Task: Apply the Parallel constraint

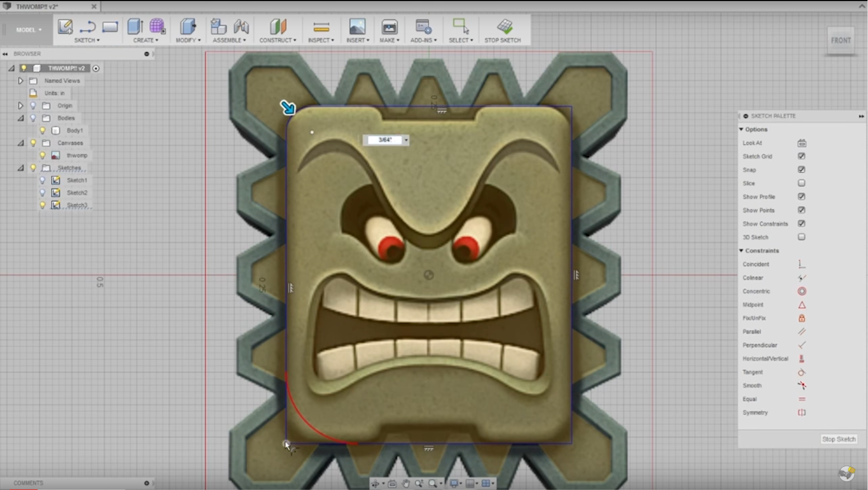Action: [802, 332]
